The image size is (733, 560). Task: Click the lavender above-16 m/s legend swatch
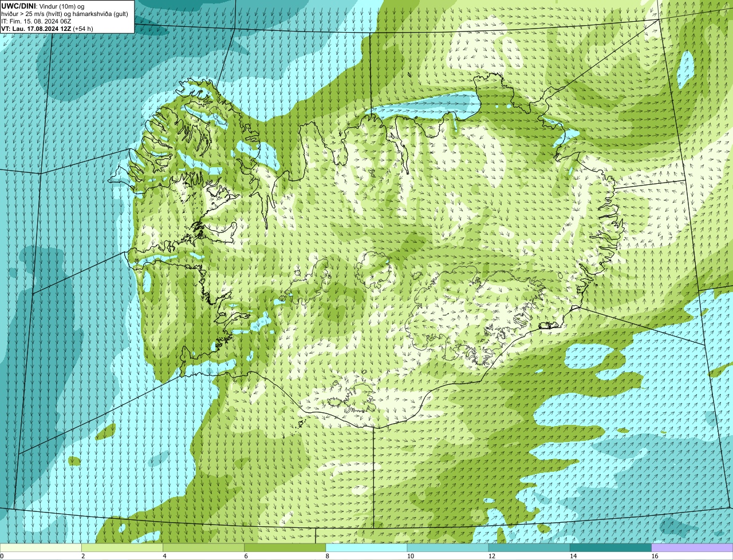tap(692, 547)
